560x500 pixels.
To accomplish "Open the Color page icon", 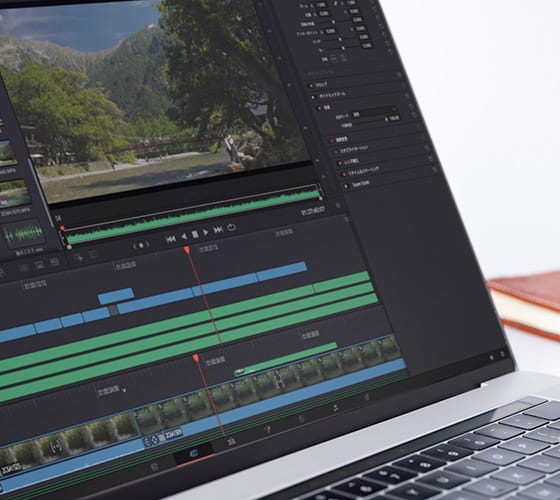I will (268, 430).
